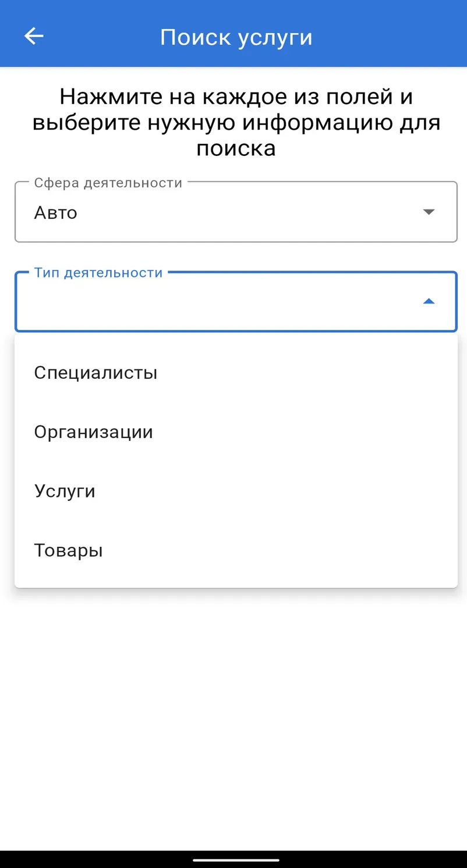This screenshot has height=868, width=467.
Task: Tap the blue app header bar
Action: (233, 33)
